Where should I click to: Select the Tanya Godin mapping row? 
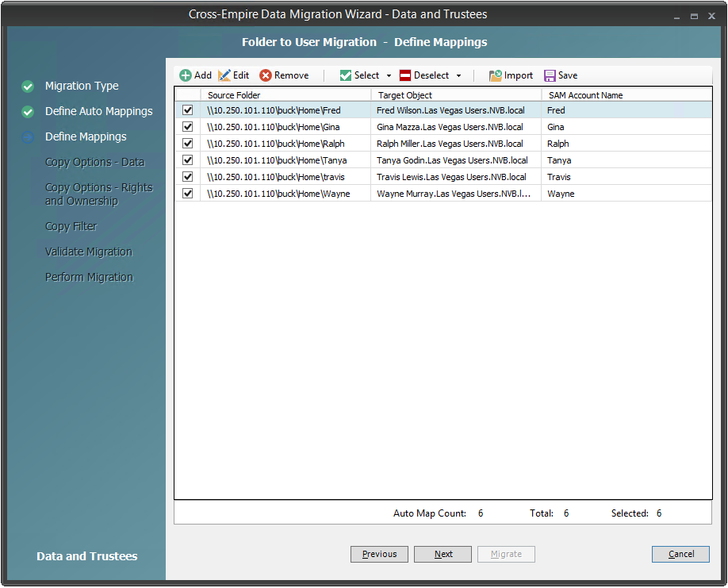452,160
